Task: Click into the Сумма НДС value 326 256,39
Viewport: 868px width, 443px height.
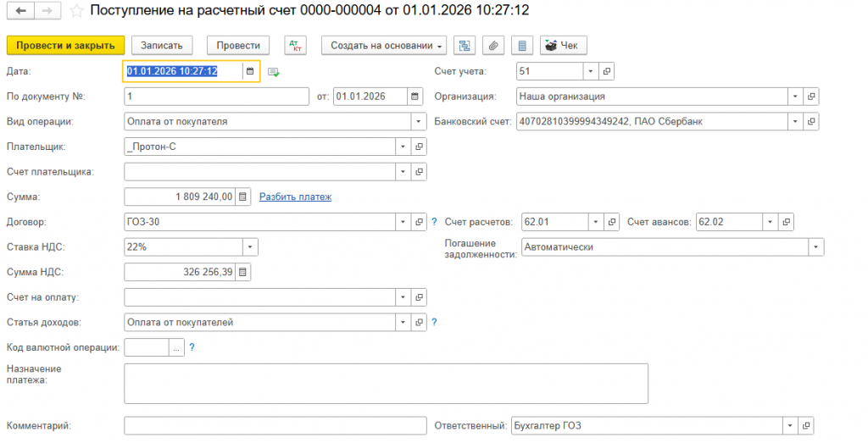Action: coord(180,272)
